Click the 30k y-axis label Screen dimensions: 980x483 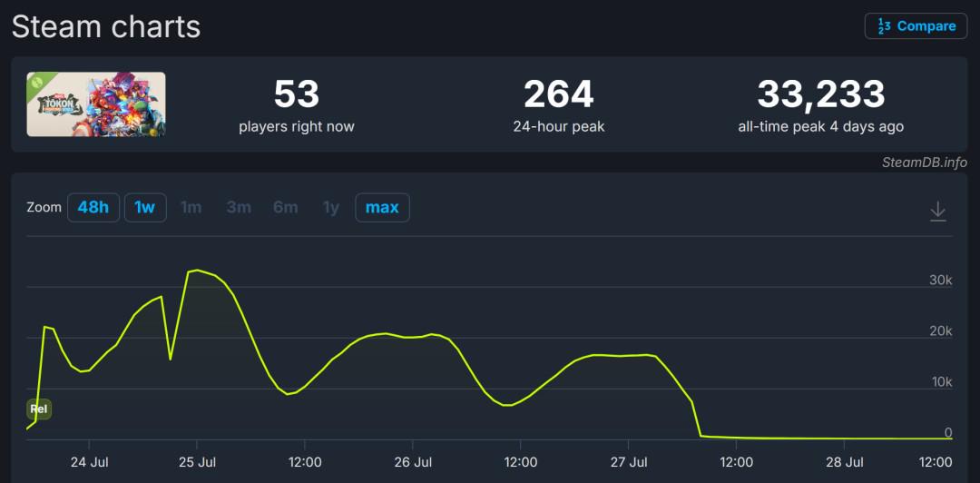coord(941,281)
